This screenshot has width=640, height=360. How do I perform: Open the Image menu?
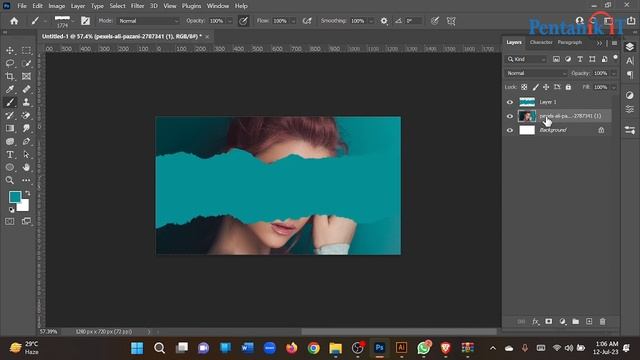(x=57, y=6)
